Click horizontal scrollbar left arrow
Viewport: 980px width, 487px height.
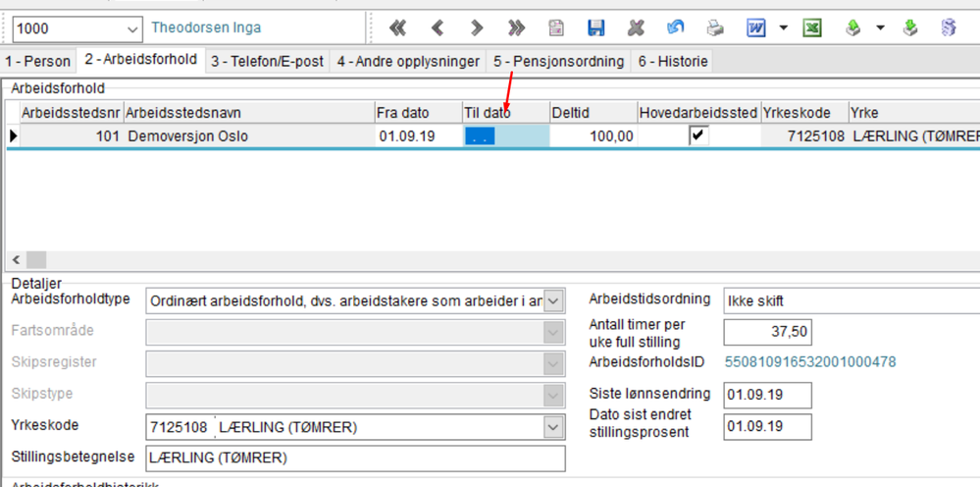pos(17,260)
